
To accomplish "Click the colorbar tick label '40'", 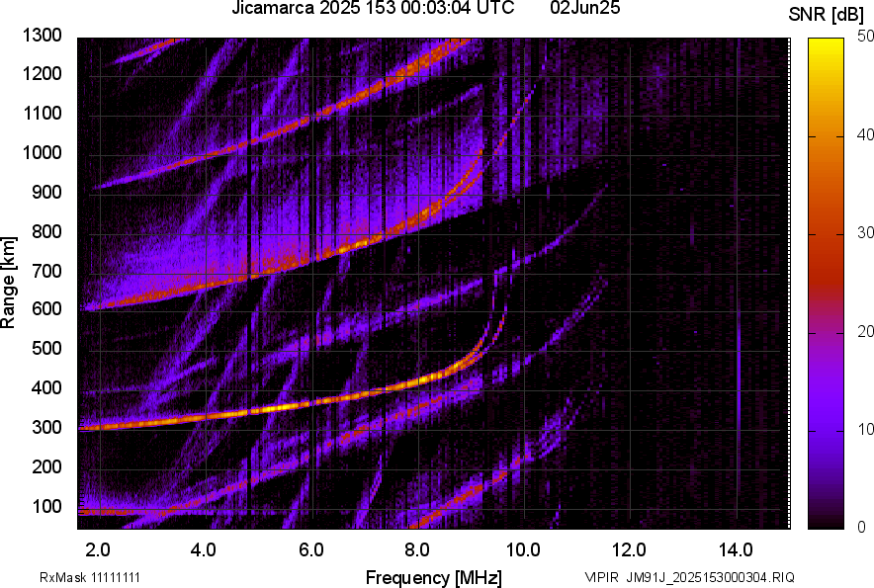I will (866, 134).
